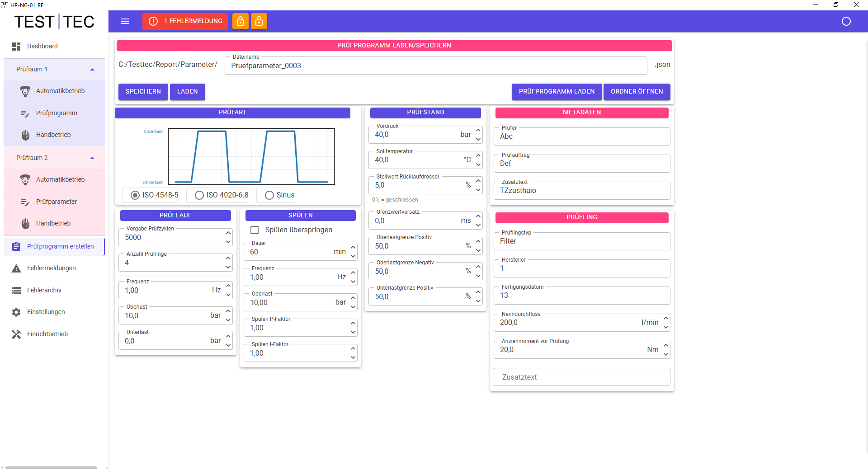Click the ORDNER ÖFFNEN button
The image size is (868, 470).
(637, 92)
